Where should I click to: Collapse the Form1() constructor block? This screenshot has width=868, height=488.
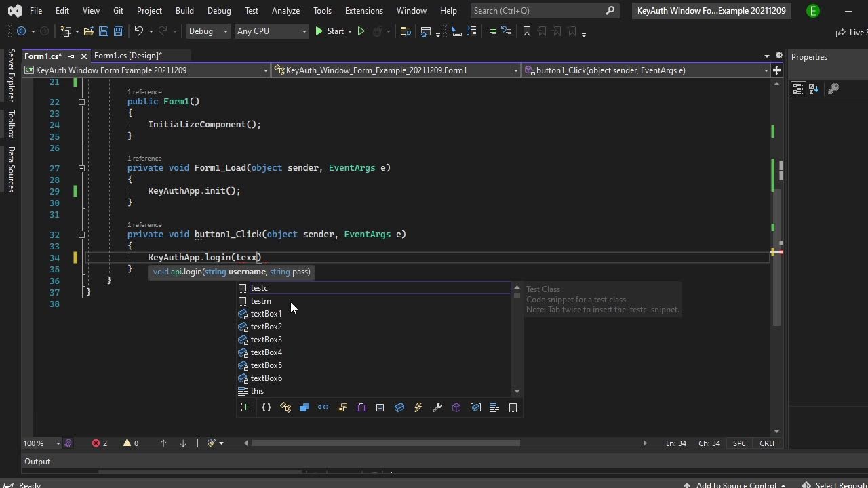(x=81, y=102)
